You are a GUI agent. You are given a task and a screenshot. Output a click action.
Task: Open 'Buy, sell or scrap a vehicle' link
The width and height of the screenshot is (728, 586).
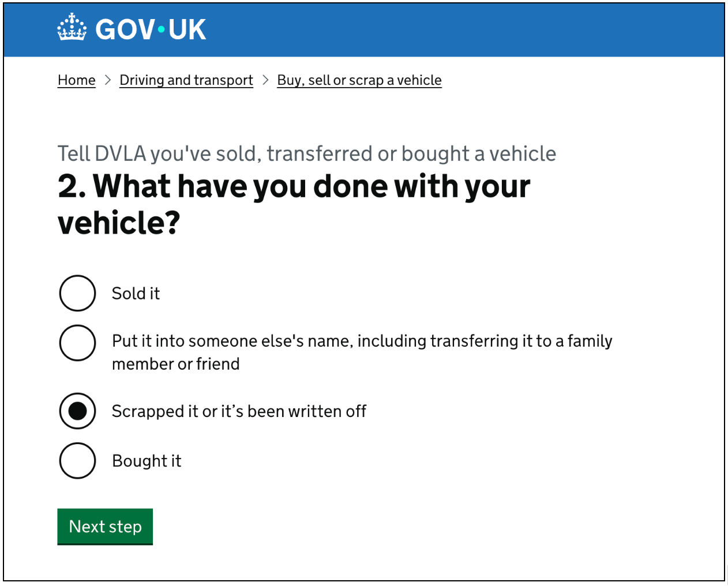pyautogui.click(x=359, y=80)
